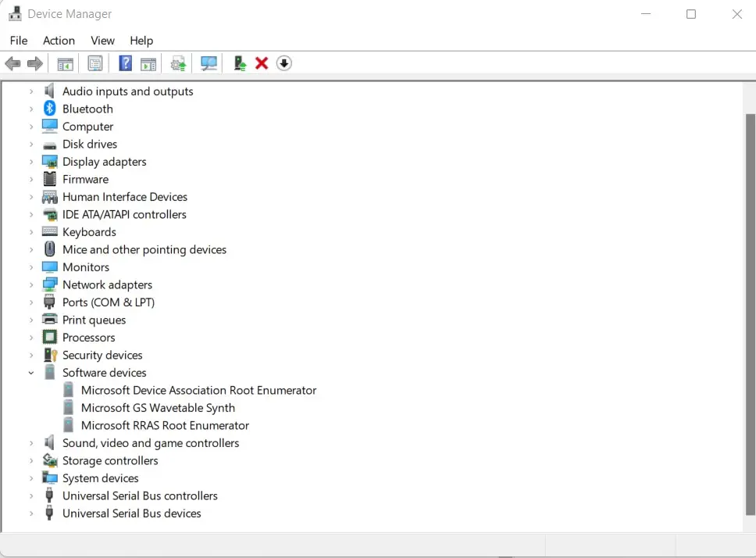Expand the Display adapters category
The width and height of the screenshot is (756, 558).
(x=30, y=161)
